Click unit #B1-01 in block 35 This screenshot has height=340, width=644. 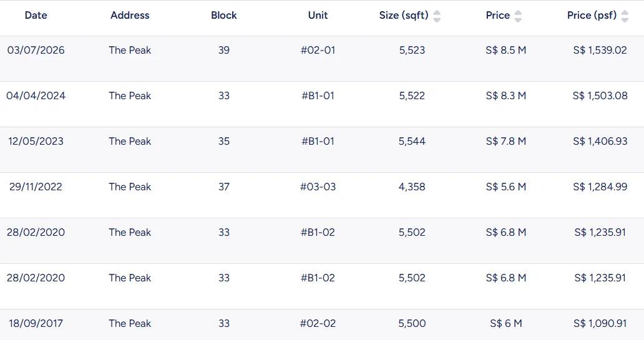coord(318,141)
